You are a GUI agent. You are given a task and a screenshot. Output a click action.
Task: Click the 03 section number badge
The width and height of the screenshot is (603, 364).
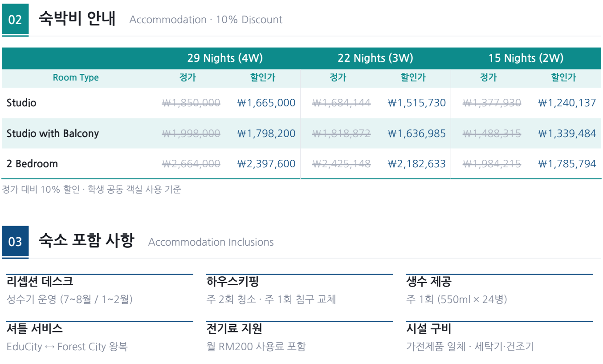(15, 242)
